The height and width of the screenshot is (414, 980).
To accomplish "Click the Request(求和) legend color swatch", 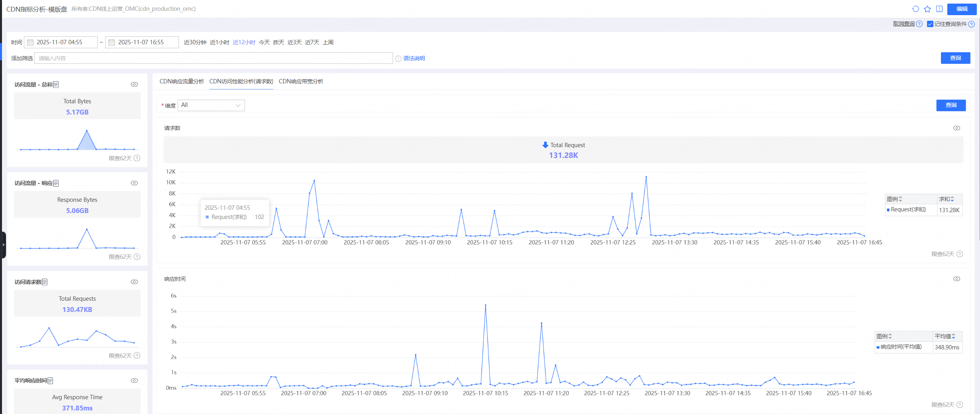I will tap(888, 210).
